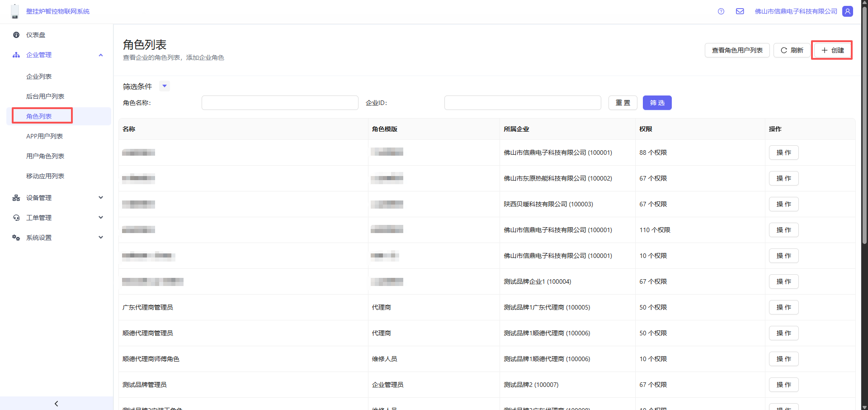Go to APP用户列表 in sidebar

tap(44, 136)
